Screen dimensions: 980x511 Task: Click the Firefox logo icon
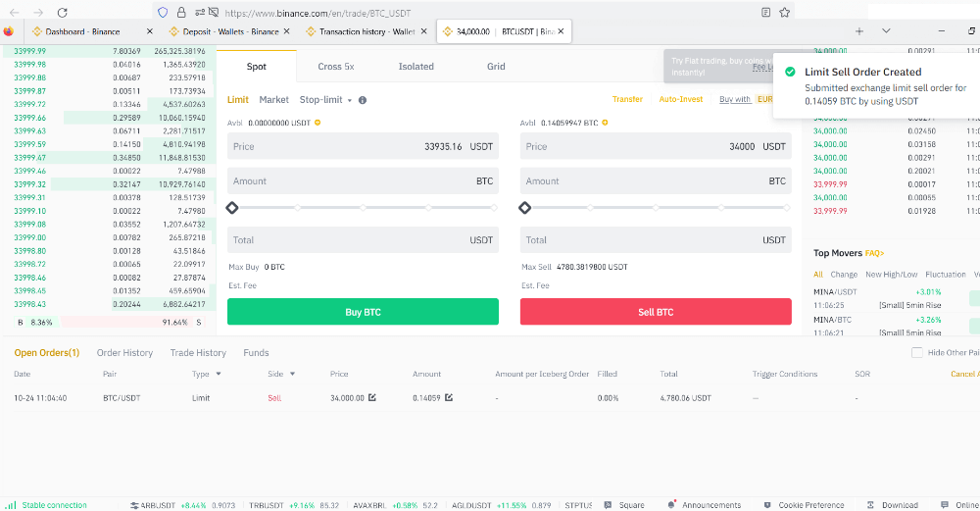pyautogui.click(x=9, y=31)
